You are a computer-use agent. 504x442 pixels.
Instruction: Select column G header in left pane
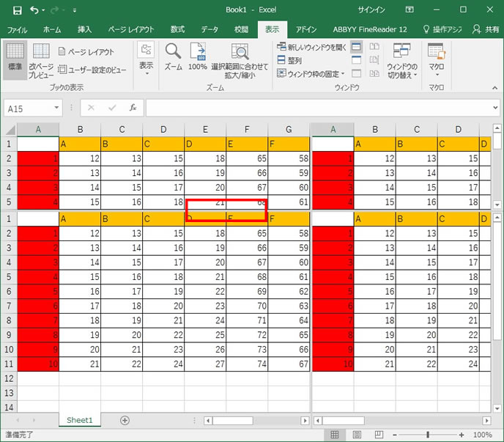(289, 129)
